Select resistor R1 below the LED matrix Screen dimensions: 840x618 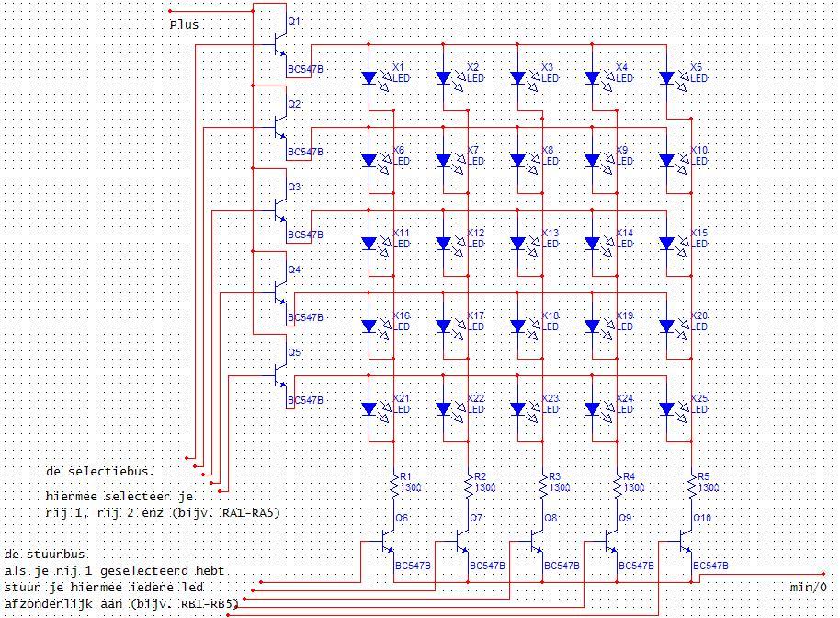tap(393, 483)
